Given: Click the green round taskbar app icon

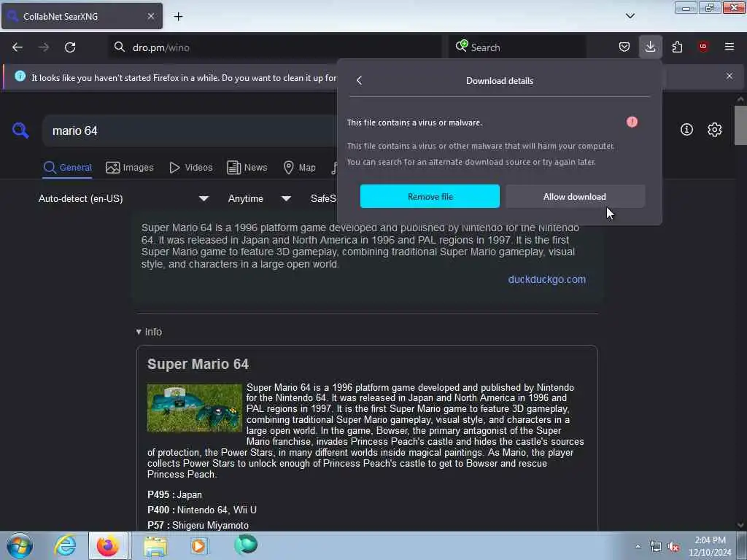Looking at the screenshot, I should 246,545.
